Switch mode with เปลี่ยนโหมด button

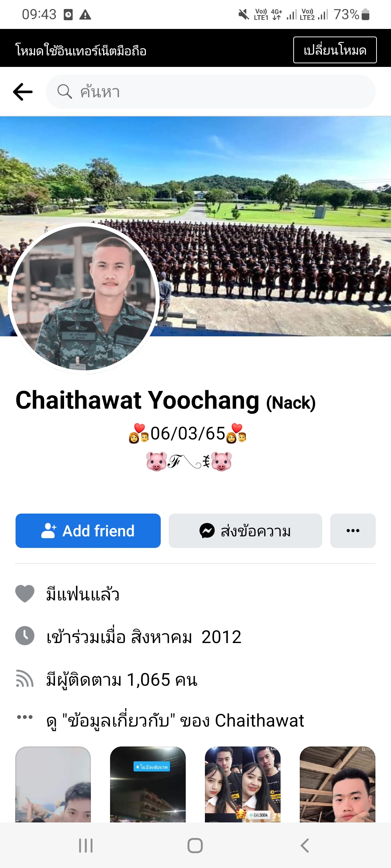click(x=335, y=50)
